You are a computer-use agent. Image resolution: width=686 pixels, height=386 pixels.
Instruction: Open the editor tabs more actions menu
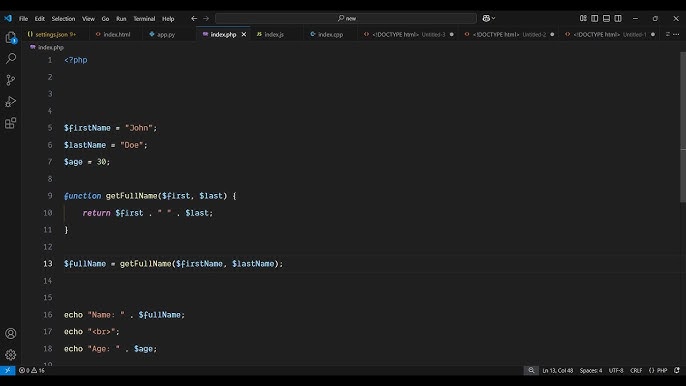tap(676, 34)
